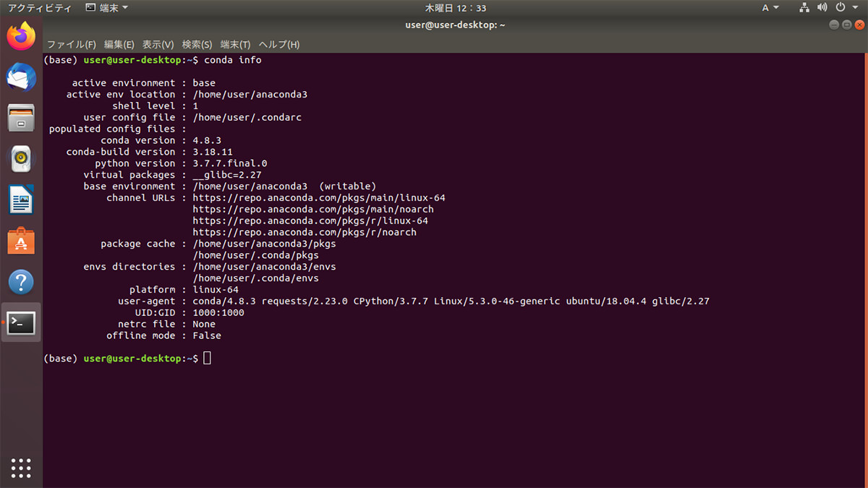
Task: Click envs path /home/user/anaconda3/envs
Action: (264, 267)
